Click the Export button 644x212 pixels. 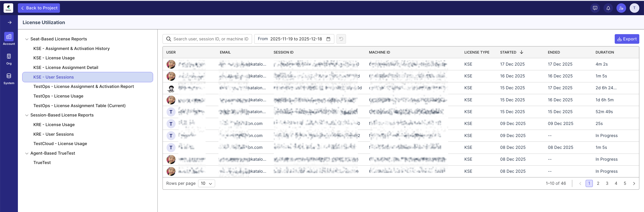click(627, 39)
